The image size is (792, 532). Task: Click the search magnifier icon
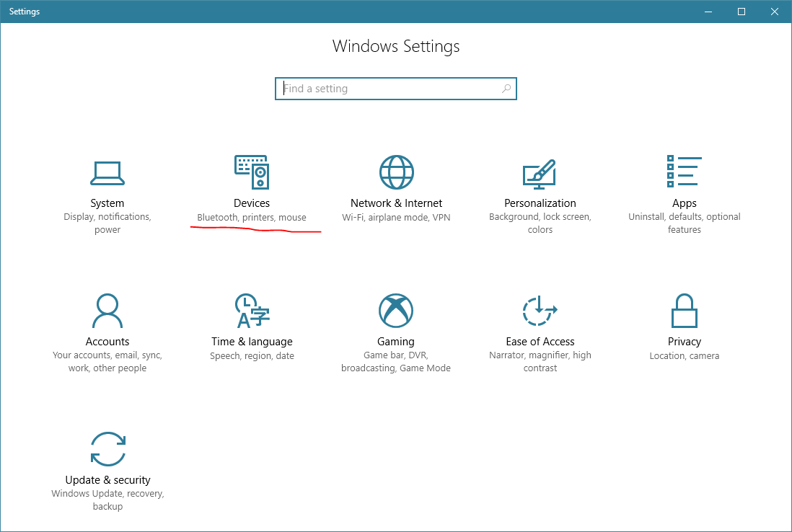(x=506, y=89)
